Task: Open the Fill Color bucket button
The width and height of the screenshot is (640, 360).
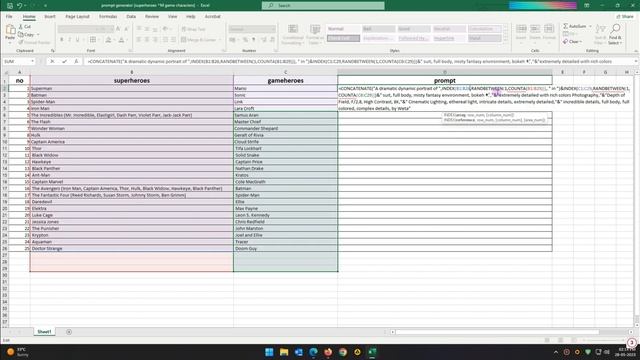Action: click(108, 40)
